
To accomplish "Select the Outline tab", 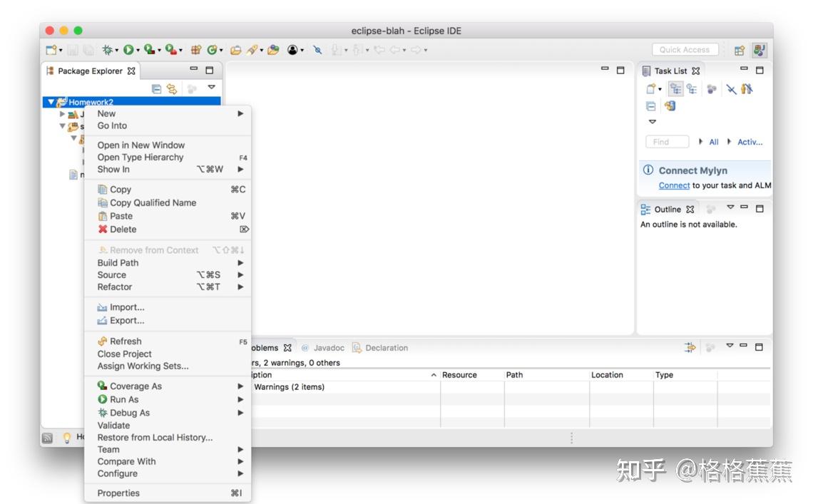I will pos(668,210).
